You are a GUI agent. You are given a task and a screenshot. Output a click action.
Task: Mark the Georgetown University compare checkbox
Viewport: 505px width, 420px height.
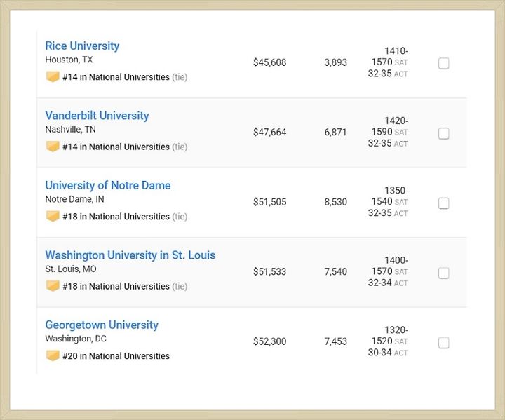coord(443,343)
